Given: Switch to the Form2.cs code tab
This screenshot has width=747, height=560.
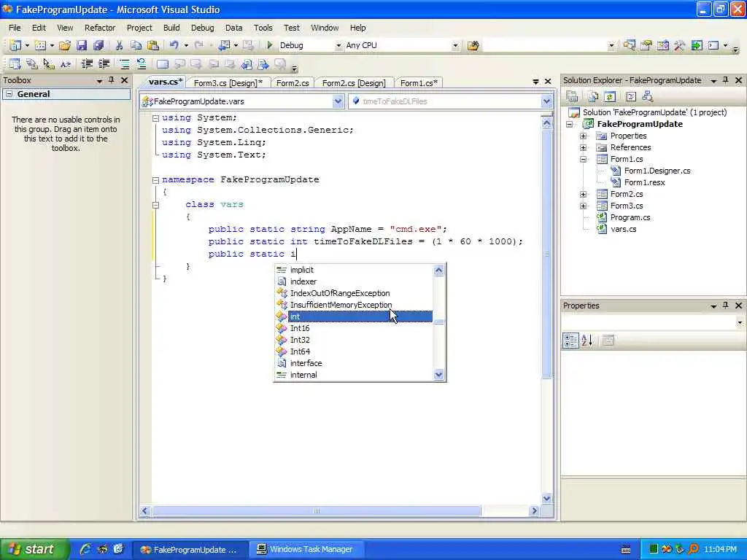Looking at the screenshot, I should 293,83.
